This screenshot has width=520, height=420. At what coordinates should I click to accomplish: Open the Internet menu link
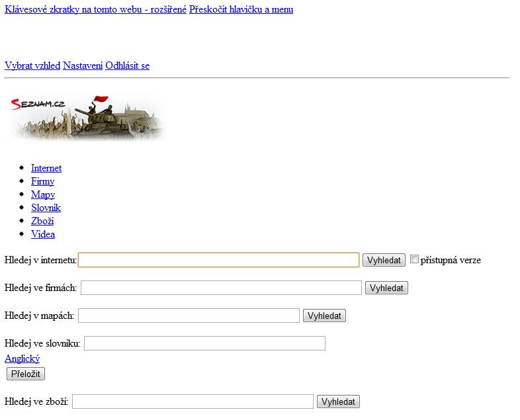click(46, 168)
